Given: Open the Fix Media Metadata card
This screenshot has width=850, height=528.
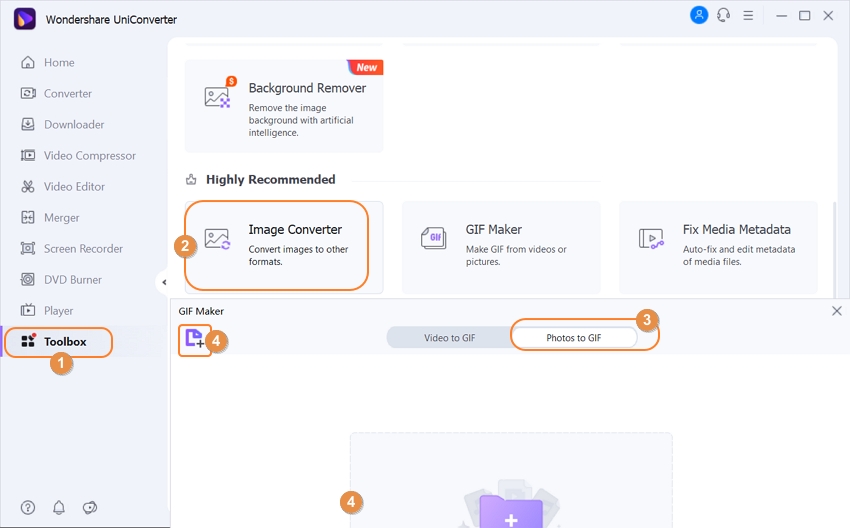Looking at the screenshot, I should click(x=718, y=247).
